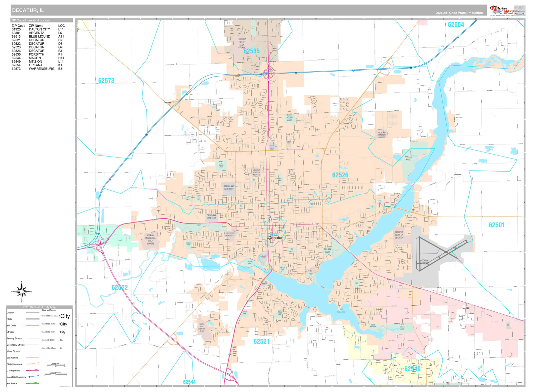Click the Decatur city name label
Viewport: 533px width, 392px height.
point(275,238)
